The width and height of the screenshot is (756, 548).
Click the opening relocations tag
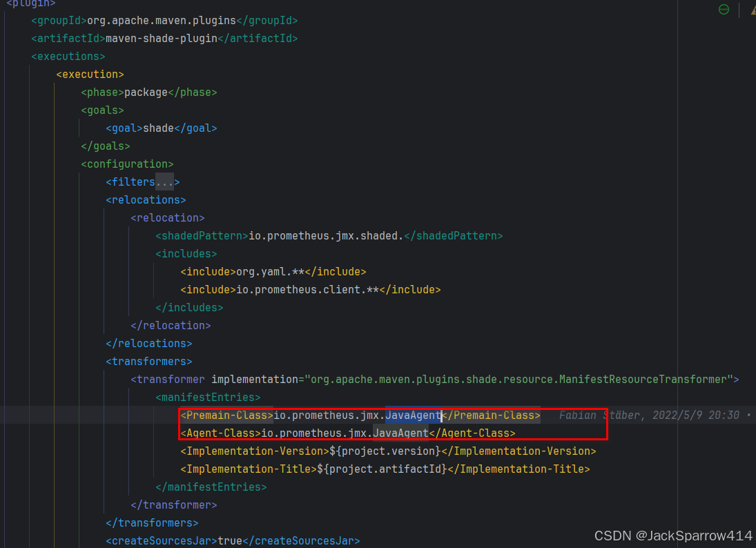[146, 200]
